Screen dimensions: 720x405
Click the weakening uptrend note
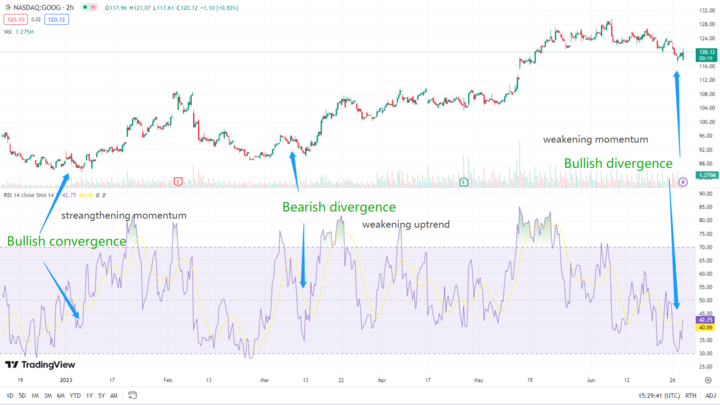(x=406, y=225)
